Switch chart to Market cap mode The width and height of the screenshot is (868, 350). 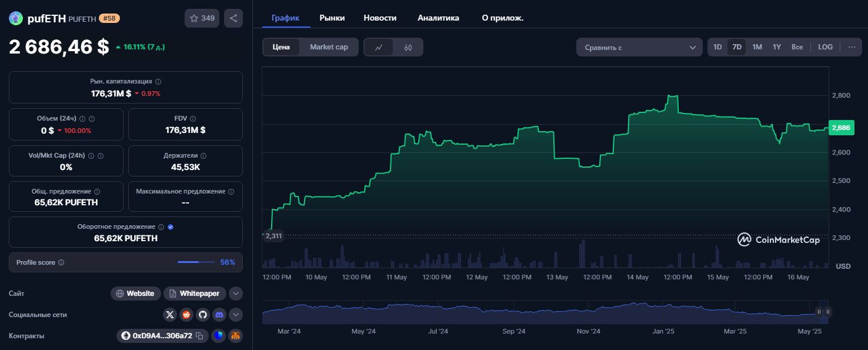click(x=329, y=47)
